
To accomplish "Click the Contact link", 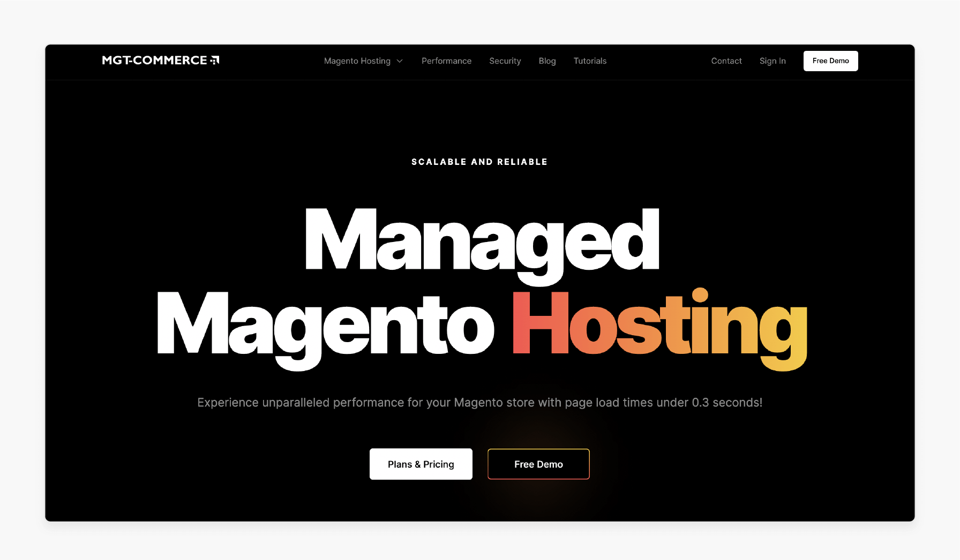I will tap(726, 61).
